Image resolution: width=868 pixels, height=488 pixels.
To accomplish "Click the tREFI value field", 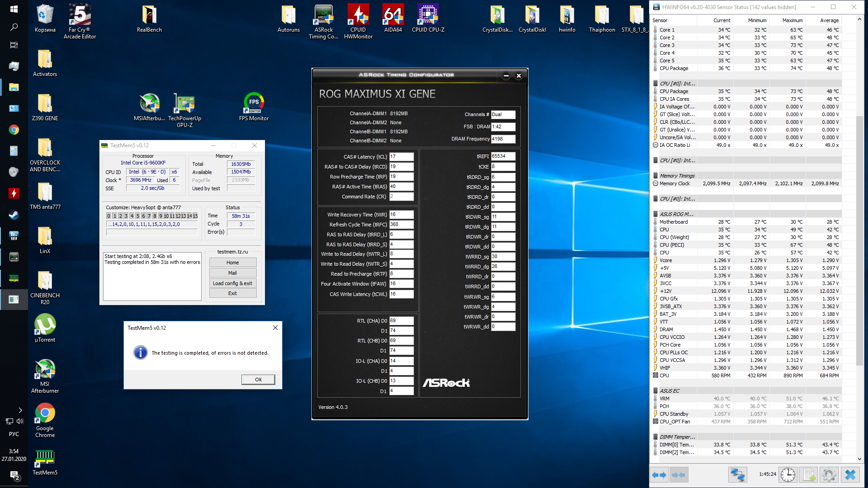I will (x=503, y=156).
